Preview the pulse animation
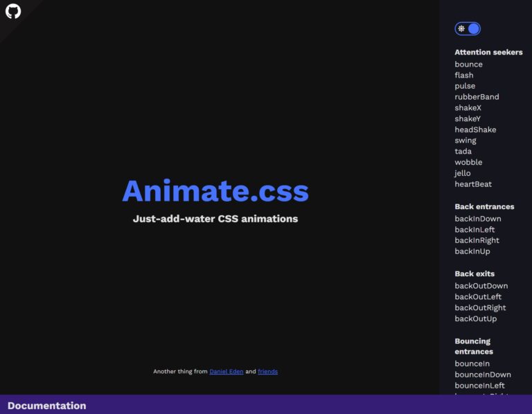Image resolution: width=532 pixels, height=414 pixels. [x=465, y=86]
